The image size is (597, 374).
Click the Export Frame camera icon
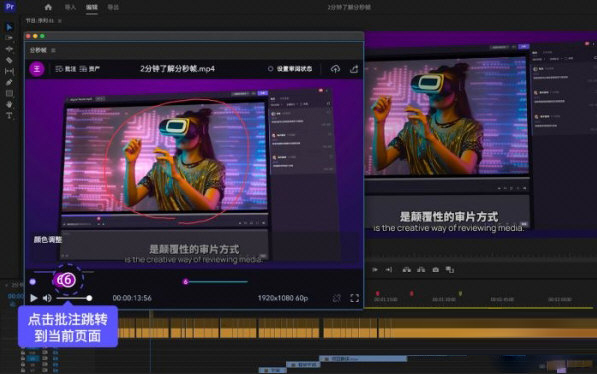(x=436, y=270)
